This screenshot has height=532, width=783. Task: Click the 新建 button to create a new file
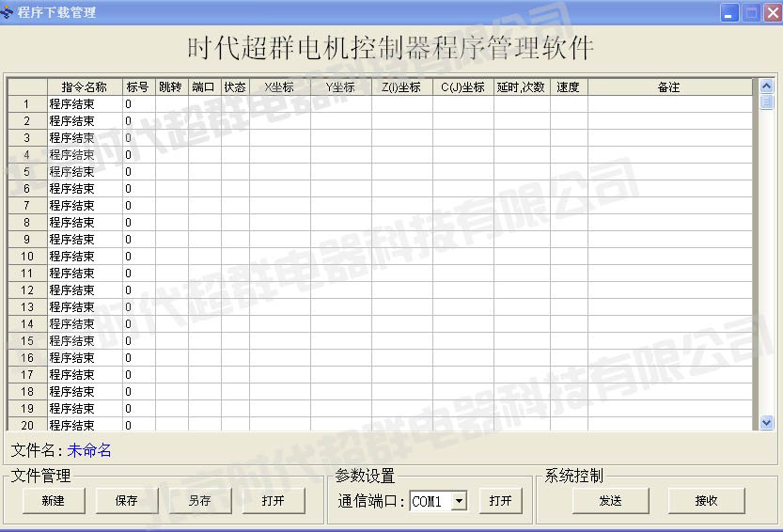[x=53, y=501]
